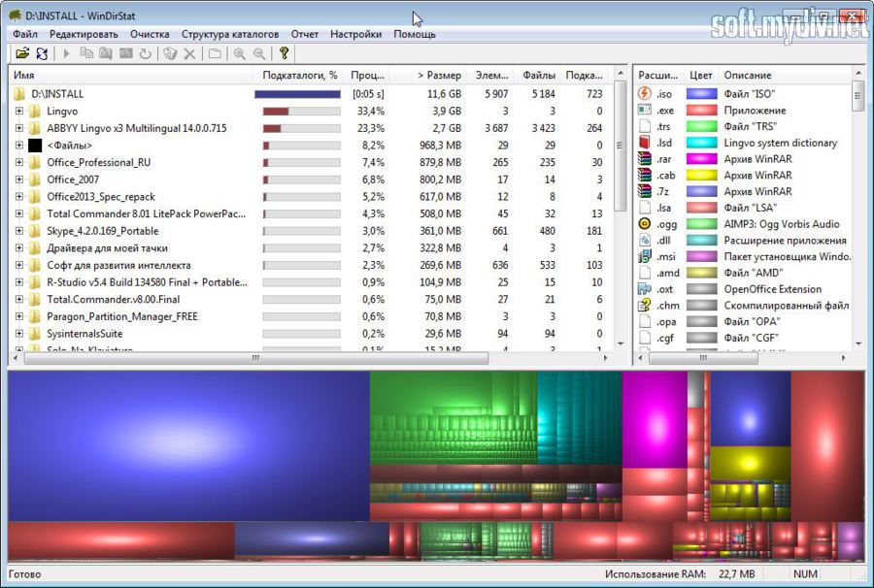Expand the SysinternalsSuite folder node

point(19,334)
